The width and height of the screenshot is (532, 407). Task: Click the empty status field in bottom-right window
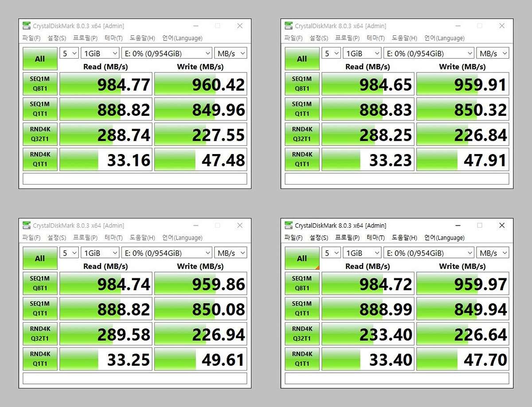pyautogui.click(x=397, y=379)
